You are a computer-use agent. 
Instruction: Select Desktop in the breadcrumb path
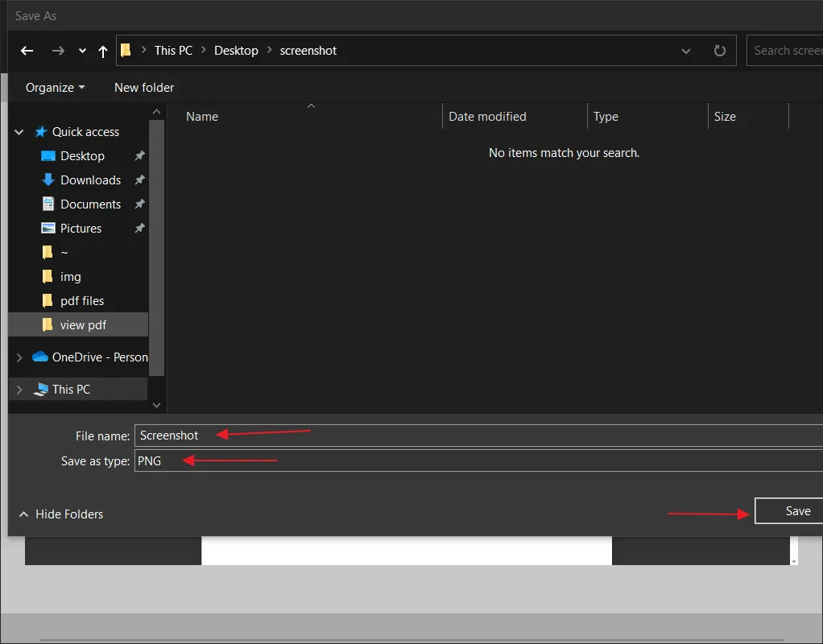tap(236, 50)
